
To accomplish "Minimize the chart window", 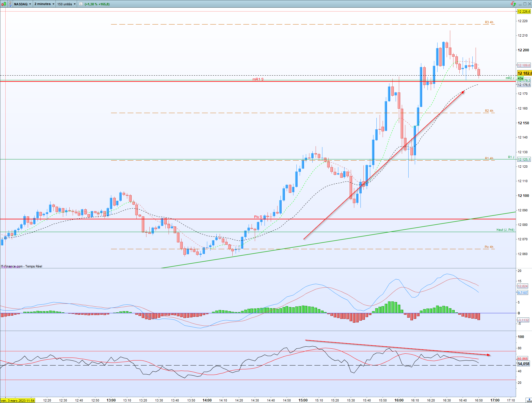I will (x=520, y=4).
